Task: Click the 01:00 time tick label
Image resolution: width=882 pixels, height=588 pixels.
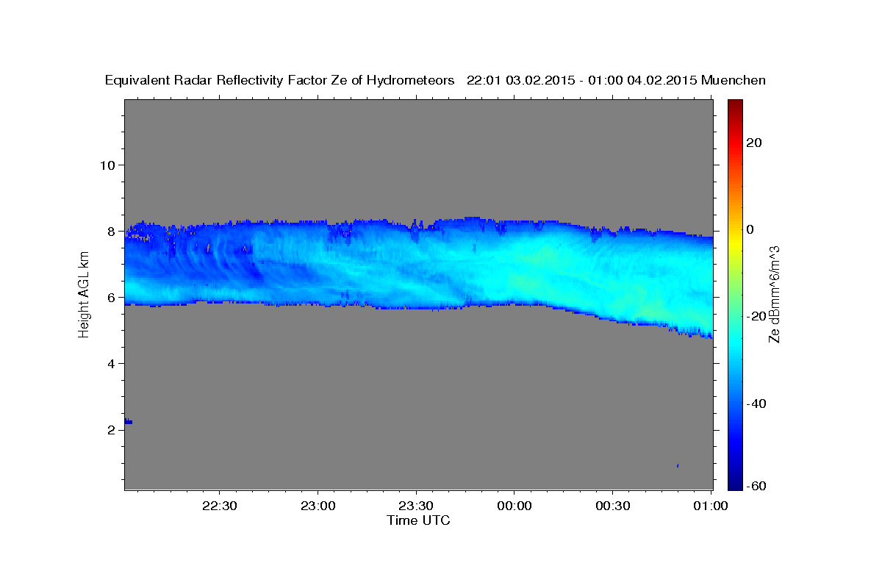Action: (711, 506)
